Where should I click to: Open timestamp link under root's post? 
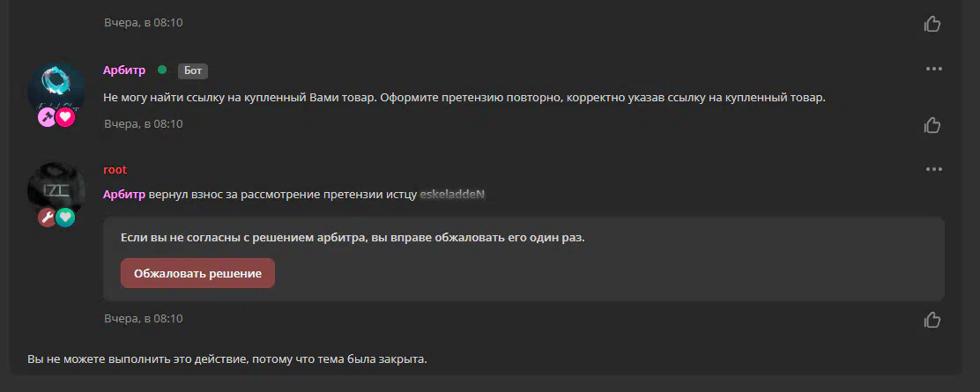(144, 319)
